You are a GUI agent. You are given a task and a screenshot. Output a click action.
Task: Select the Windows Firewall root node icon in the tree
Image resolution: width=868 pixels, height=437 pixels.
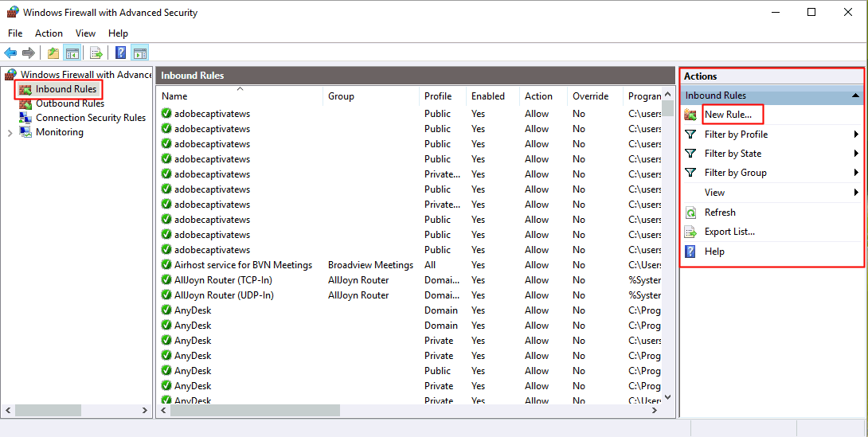point(10,75)
